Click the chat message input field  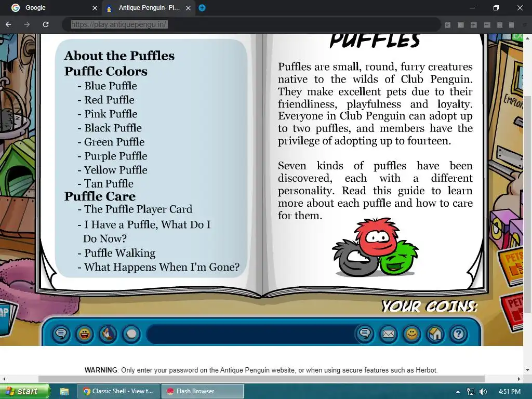(x=251, y=334)
